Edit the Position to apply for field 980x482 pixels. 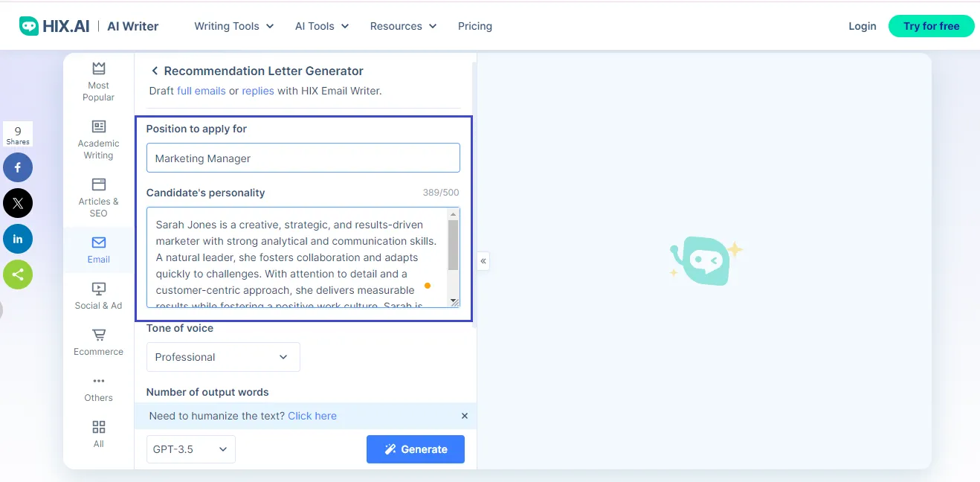click(x=303, y=158)
